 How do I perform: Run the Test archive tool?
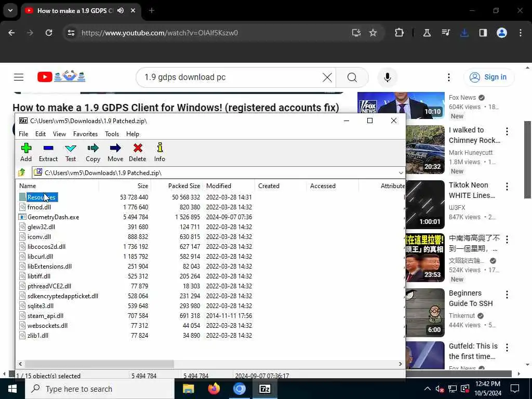click(71, 152)
